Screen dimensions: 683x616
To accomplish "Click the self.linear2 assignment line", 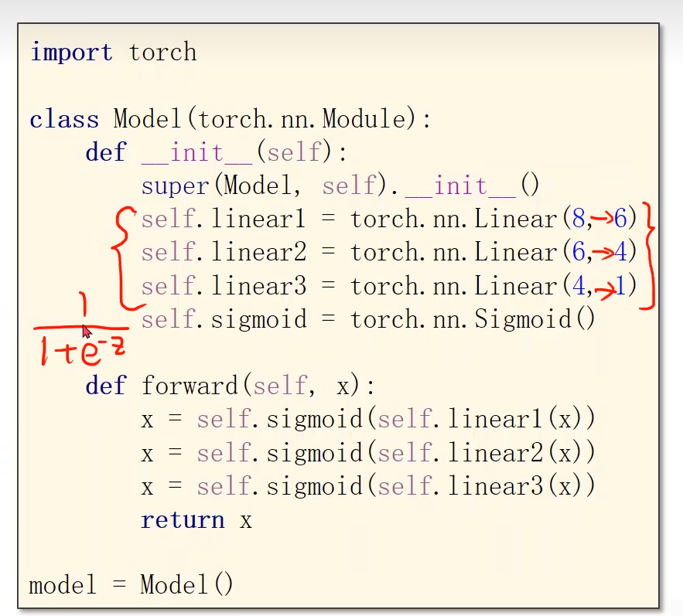I will 389,252.
